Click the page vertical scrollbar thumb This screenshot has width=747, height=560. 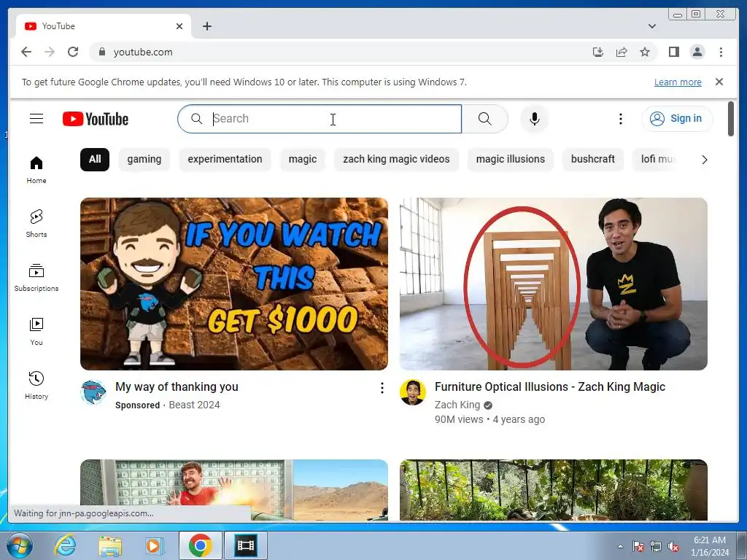731,119
